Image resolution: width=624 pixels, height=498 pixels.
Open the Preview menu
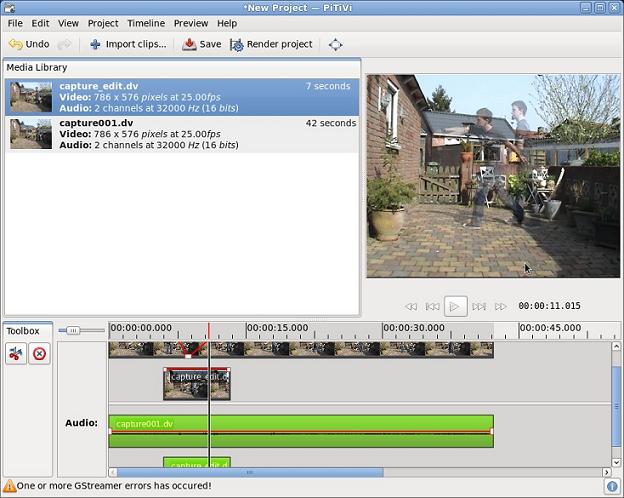click(x=191, y=23)
